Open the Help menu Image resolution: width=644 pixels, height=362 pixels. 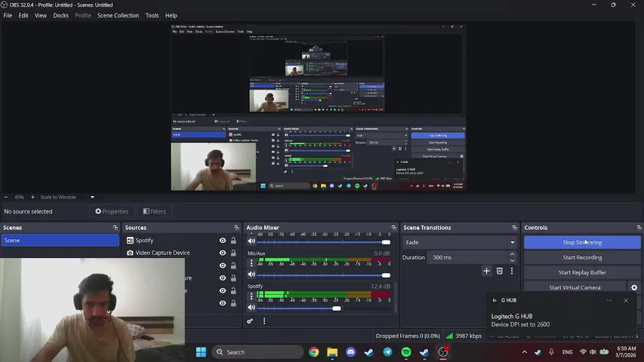point(171,16)
